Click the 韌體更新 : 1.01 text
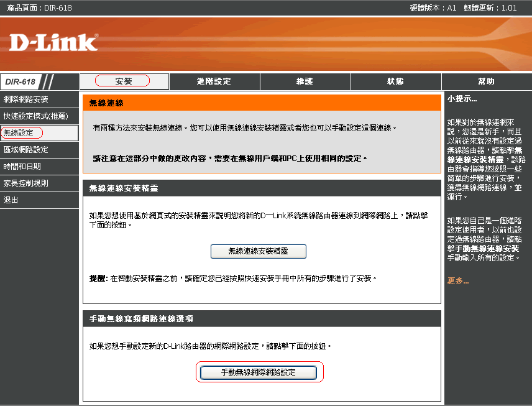 point(490,8)
